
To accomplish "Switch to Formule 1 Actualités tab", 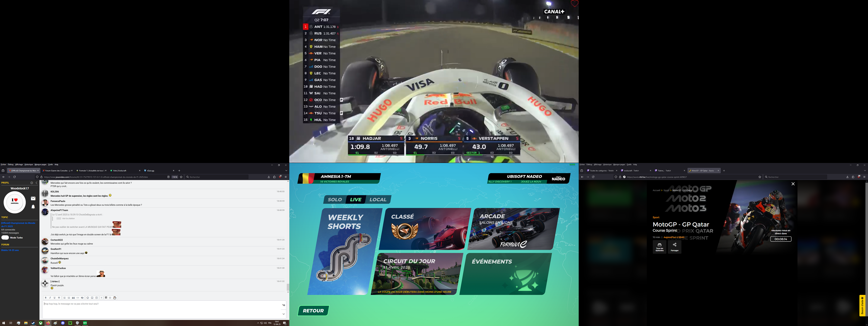I will (x=91, y=171).
